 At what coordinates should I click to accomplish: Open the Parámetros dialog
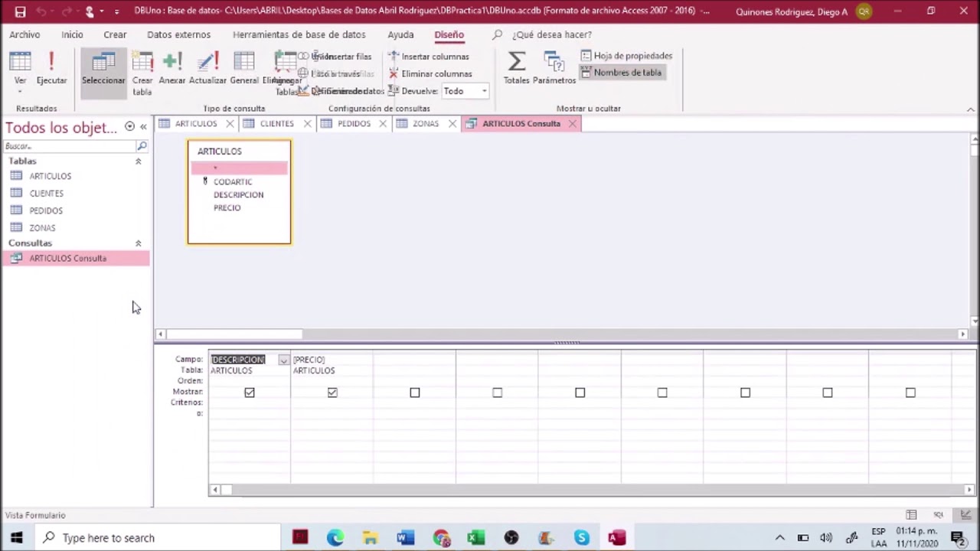(554, 68)
